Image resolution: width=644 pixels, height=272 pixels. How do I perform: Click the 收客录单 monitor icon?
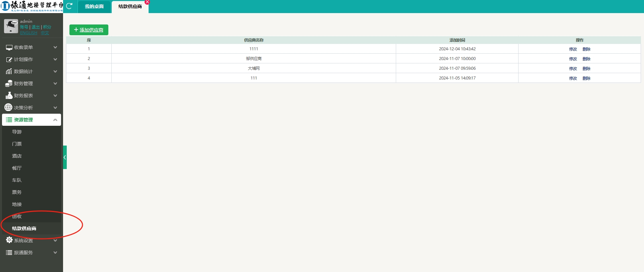pyautogui.click(x=9, y=47)
